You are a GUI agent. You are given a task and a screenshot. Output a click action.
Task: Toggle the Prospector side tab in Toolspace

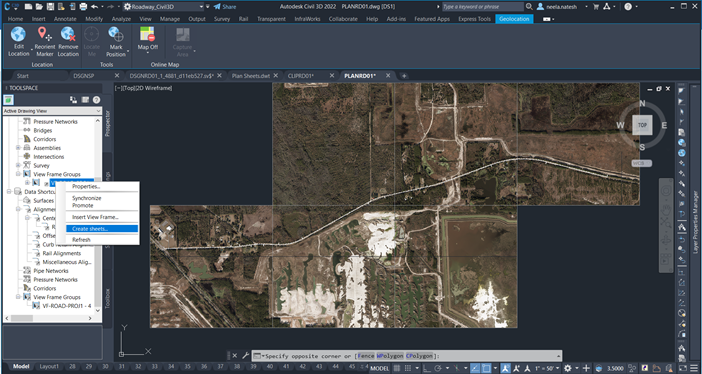tap(107, 123)
